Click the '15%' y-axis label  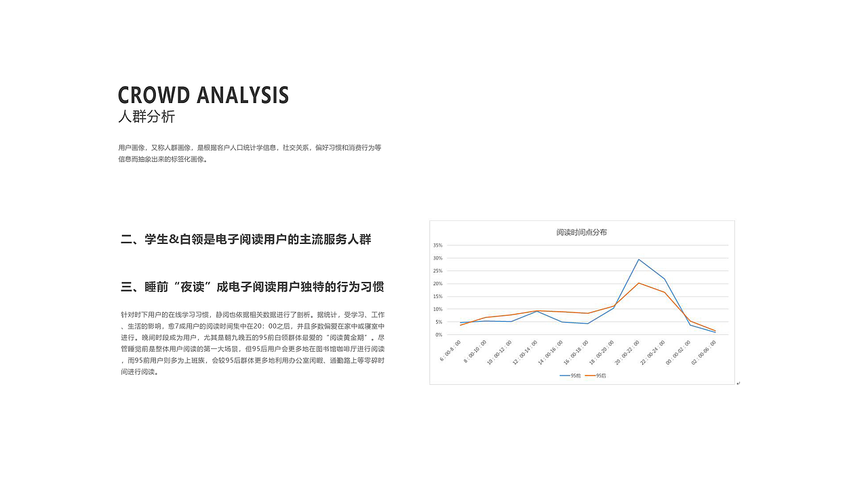click(437, 296)
